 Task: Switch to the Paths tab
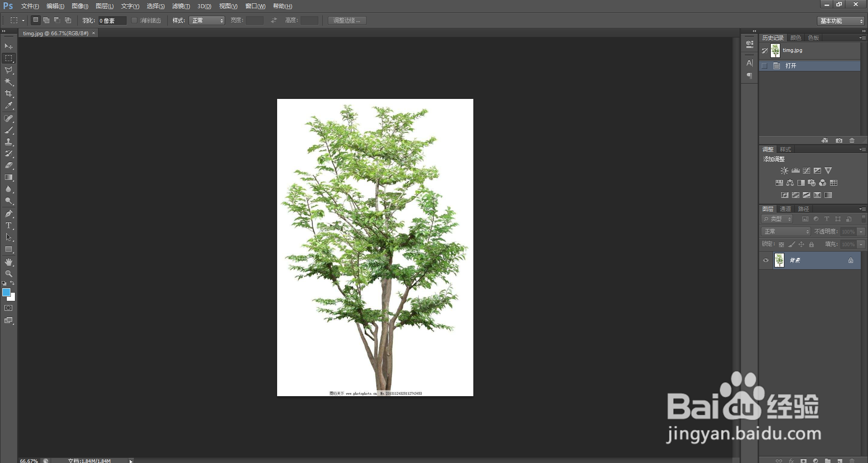click(803, 209)
